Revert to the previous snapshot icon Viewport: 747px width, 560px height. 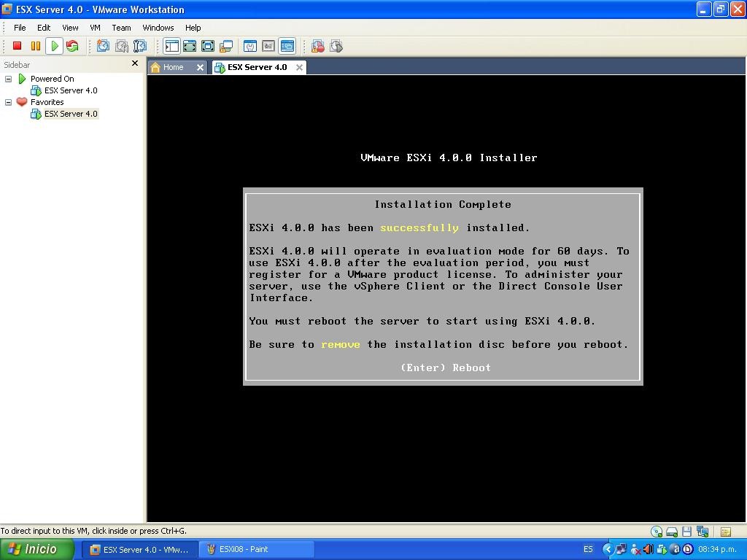122,46
